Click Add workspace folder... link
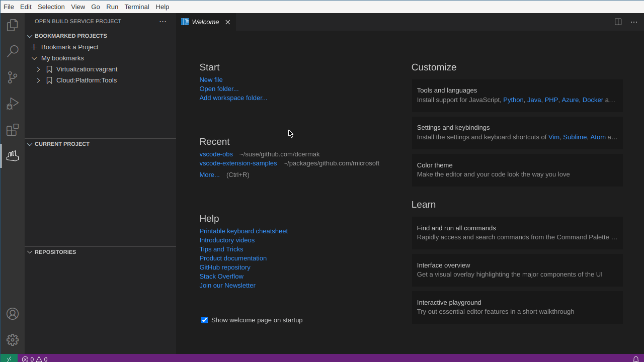 233,98
